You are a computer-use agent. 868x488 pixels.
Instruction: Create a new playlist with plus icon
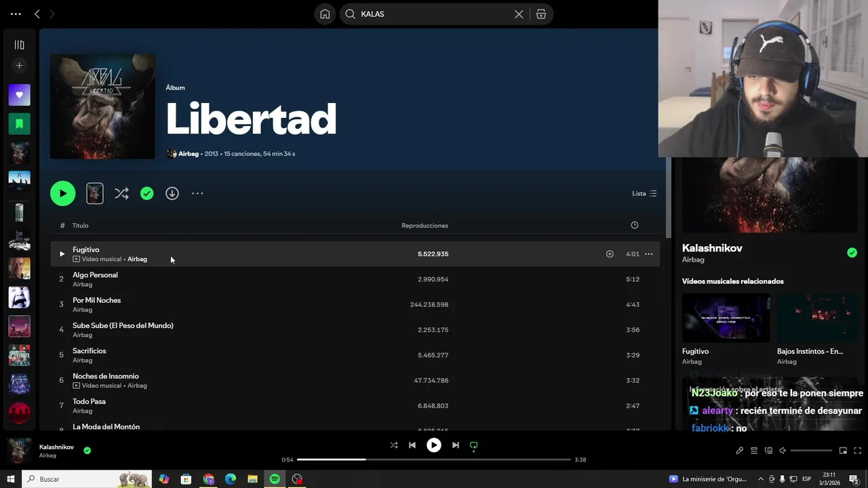click(x=19, y=66)
